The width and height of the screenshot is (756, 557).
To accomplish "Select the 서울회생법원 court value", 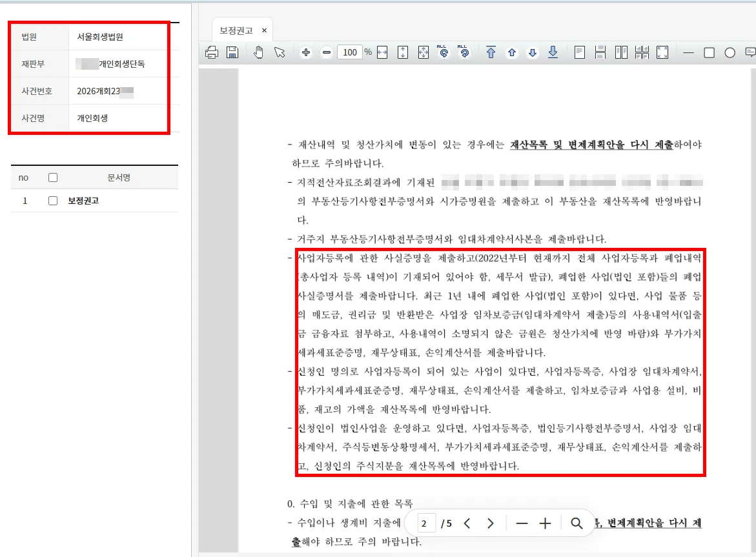I will pos(100,37).
